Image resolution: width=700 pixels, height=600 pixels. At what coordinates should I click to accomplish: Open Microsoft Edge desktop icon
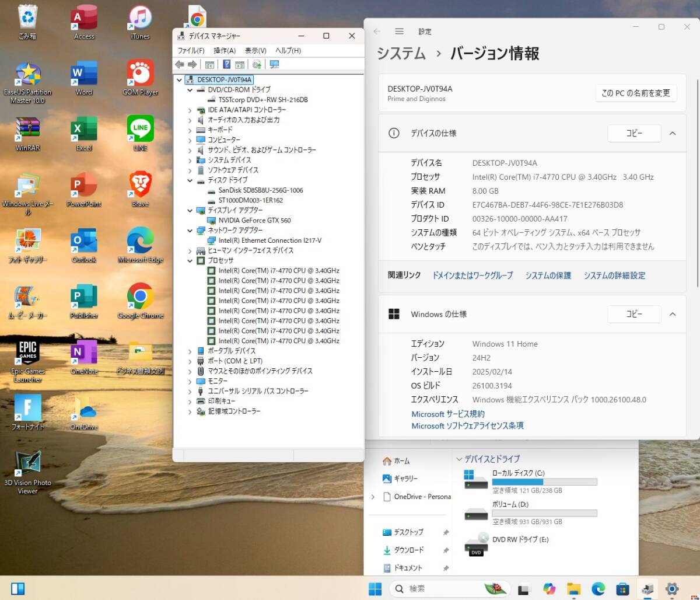point(140,246)
